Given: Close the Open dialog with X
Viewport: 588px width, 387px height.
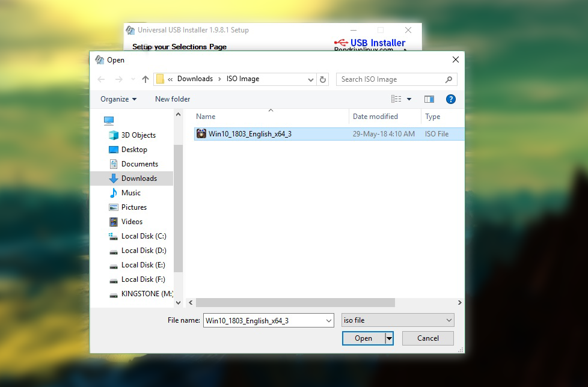Looking at the screenshot, I should (456, 59).
